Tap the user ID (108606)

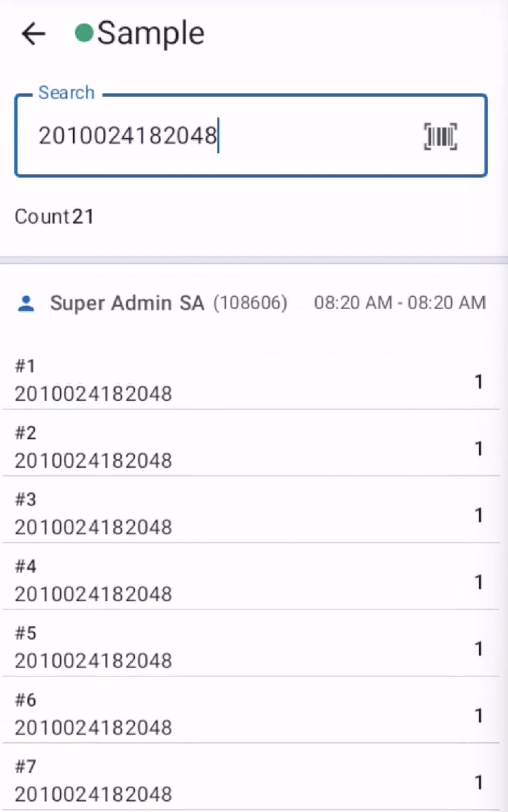250,303
